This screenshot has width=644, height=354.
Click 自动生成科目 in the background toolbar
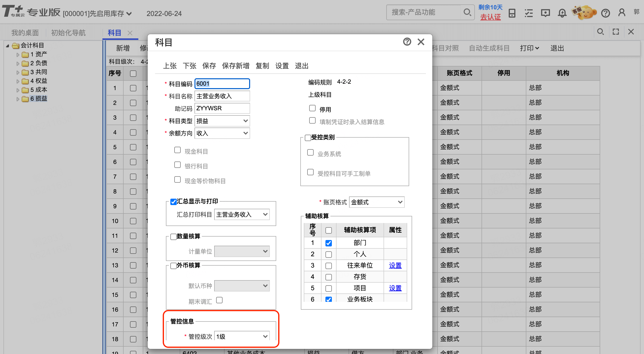point(489,48)
